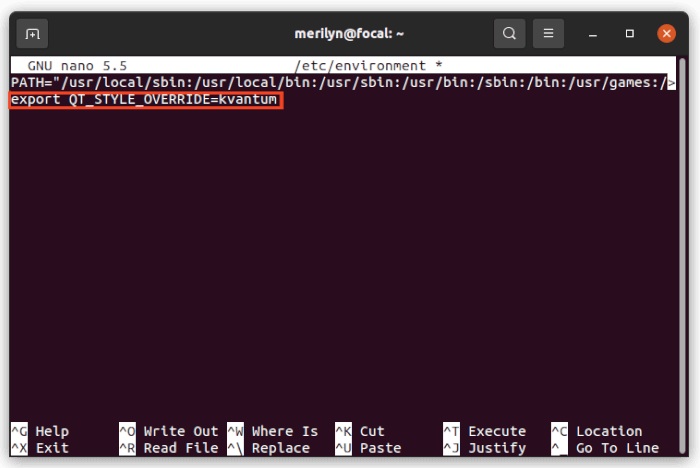Viewport: 700px width, 468px height.
Task: Click the ^X Exit shortcut
Action: pos(40,447)
